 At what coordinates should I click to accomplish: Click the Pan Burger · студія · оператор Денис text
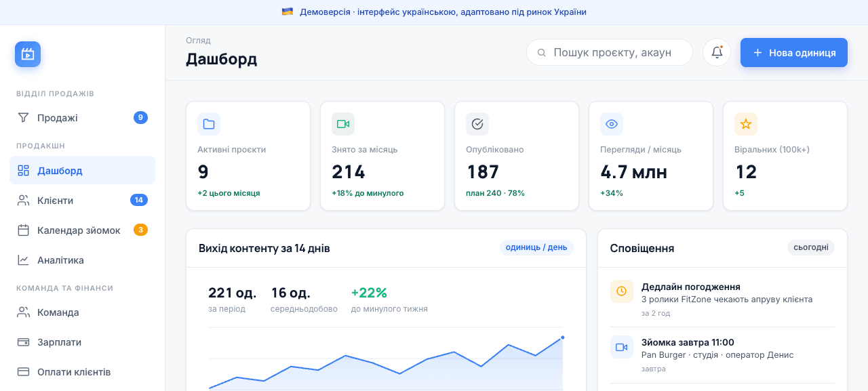click(x=717, y=355)
